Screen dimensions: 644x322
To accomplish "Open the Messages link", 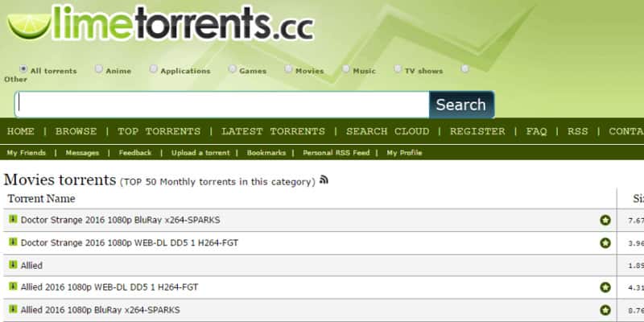I will coord(82,153).
